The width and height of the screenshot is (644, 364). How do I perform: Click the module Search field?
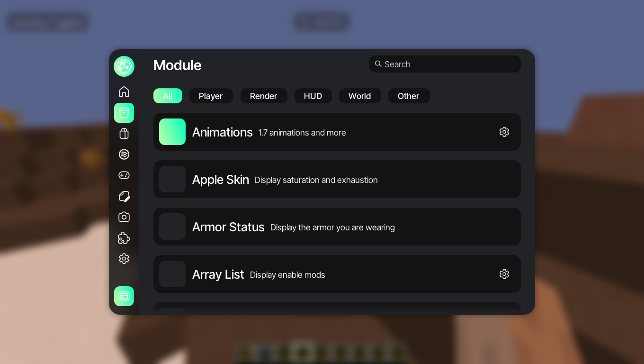(445, 64)
